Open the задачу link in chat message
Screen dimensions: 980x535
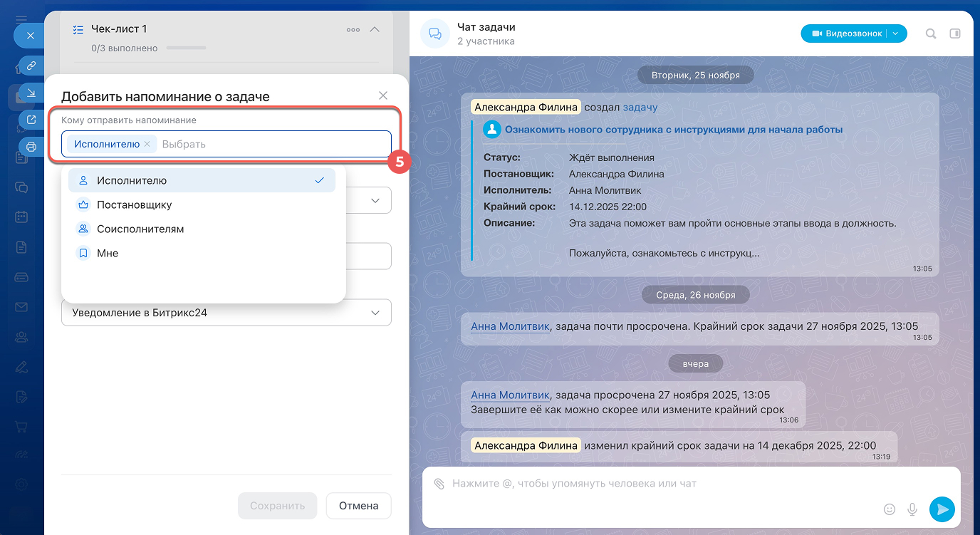(x=640, y=108)
